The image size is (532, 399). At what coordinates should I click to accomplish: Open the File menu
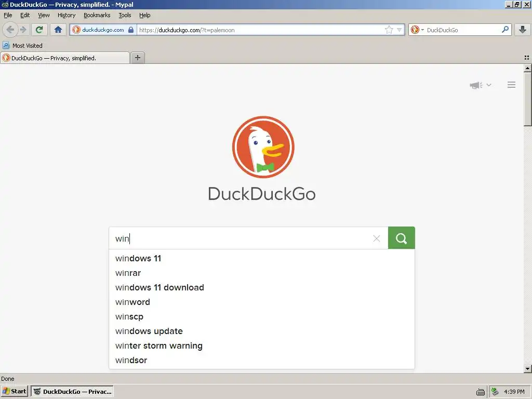8,15
